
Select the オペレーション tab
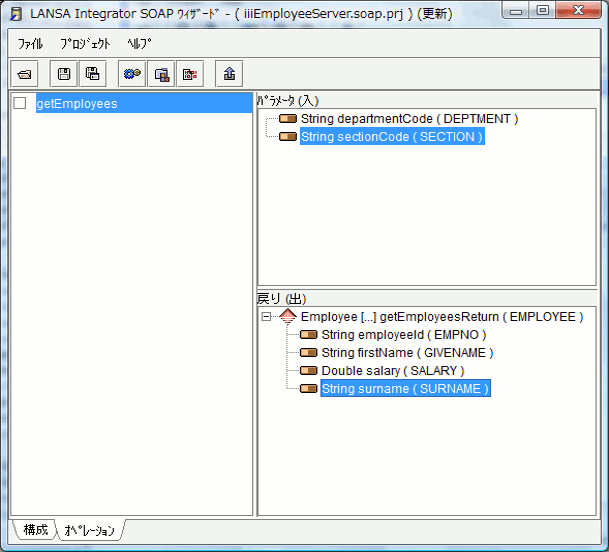(x=90, y=530)
